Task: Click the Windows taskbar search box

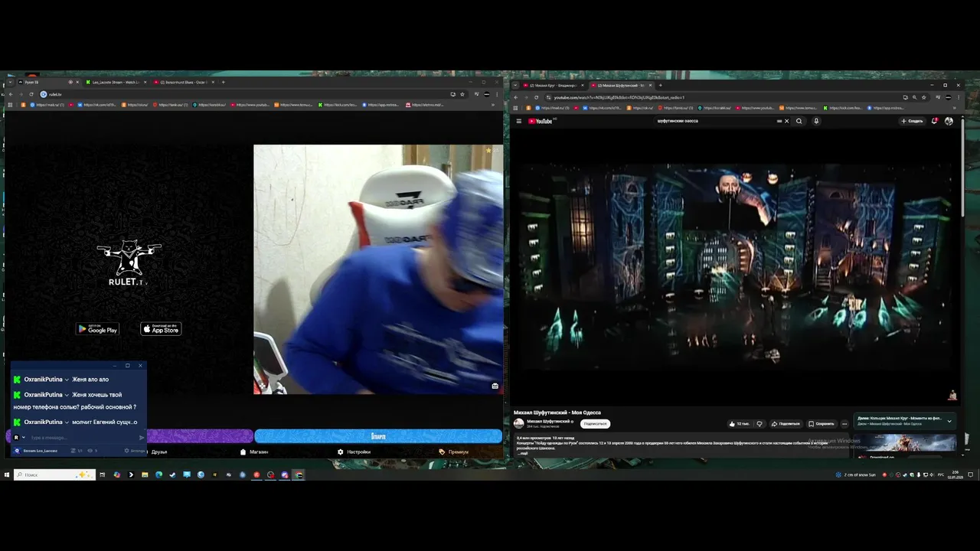Action: pos(54,474)
